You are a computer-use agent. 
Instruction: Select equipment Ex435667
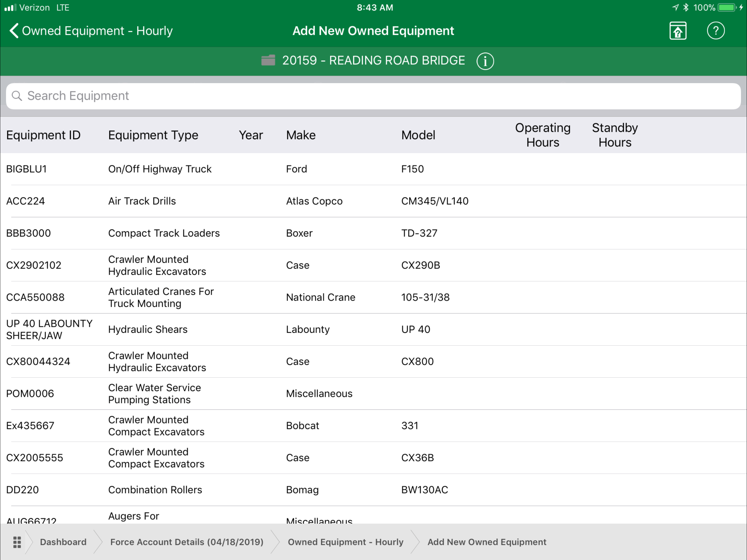(373, 425)
